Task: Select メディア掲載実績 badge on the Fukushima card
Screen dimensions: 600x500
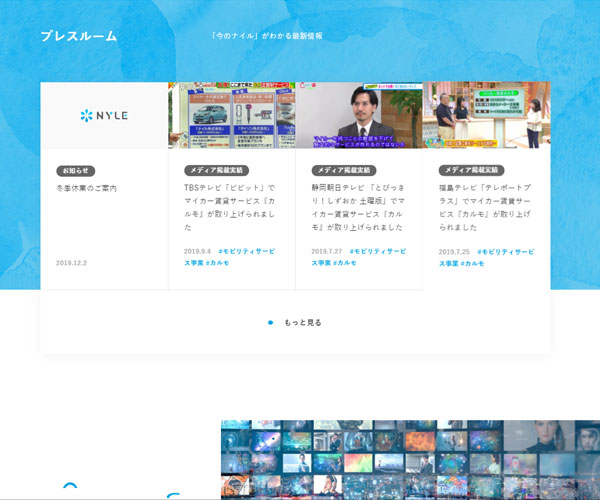Action: click(x=472, y=171)
